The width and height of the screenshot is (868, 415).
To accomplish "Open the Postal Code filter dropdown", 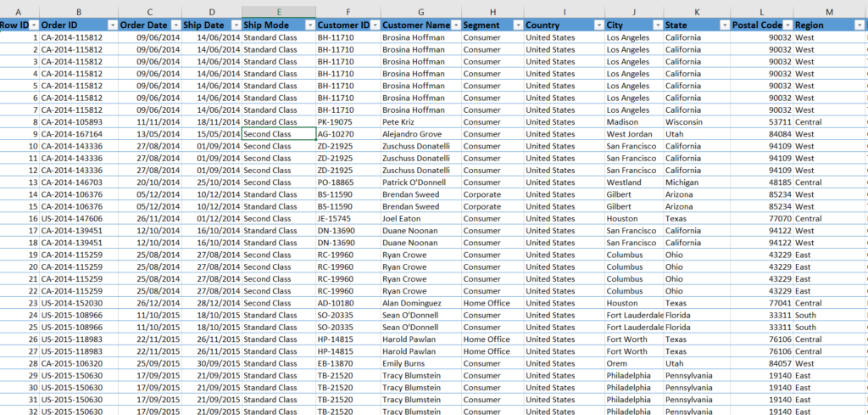I will tap(787, 25).
